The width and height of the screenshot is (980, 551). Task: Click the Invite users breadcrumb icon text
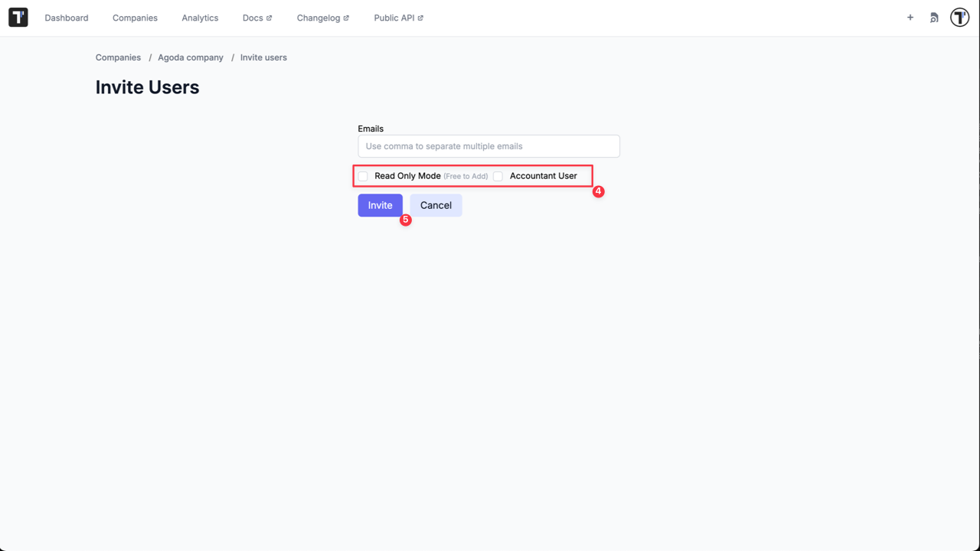(263, 57)
